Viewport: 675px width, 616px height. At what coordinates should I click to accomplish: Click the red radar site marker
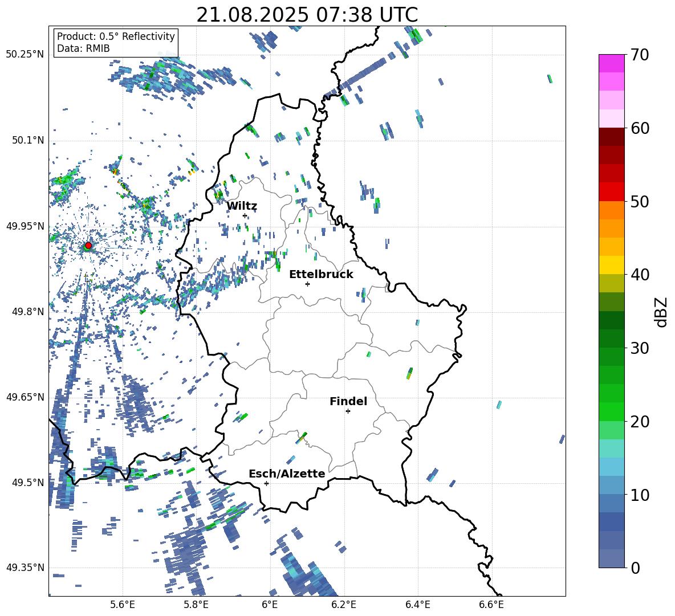pyautogui.click(x=88, y=246)
